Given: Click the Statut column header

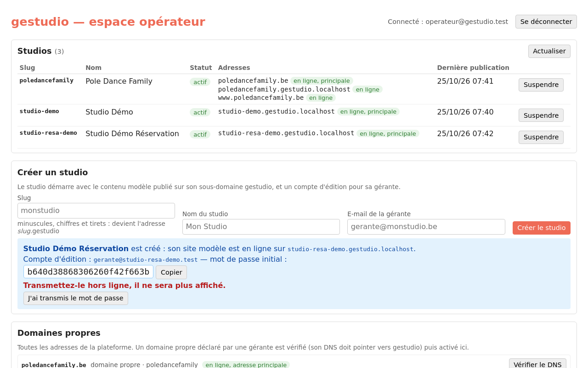Looking at the screenshot, I should coord(201,68).
